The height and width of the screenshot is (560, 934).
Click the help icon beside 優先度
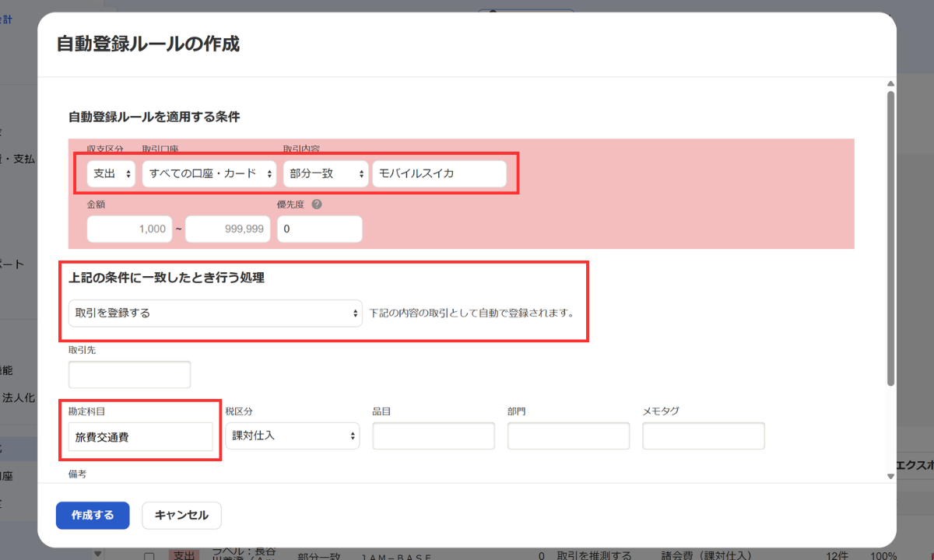tap(317, 205)
